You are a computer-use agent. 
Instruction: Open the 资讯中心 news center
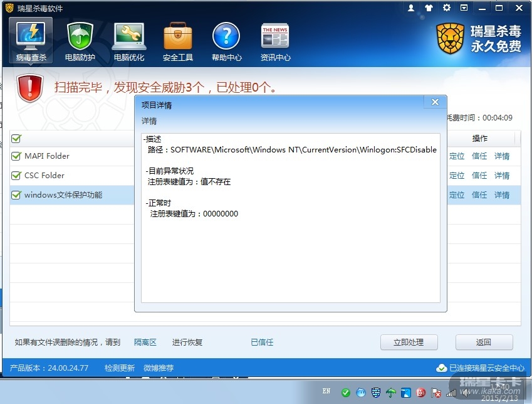tap(275, 41)
